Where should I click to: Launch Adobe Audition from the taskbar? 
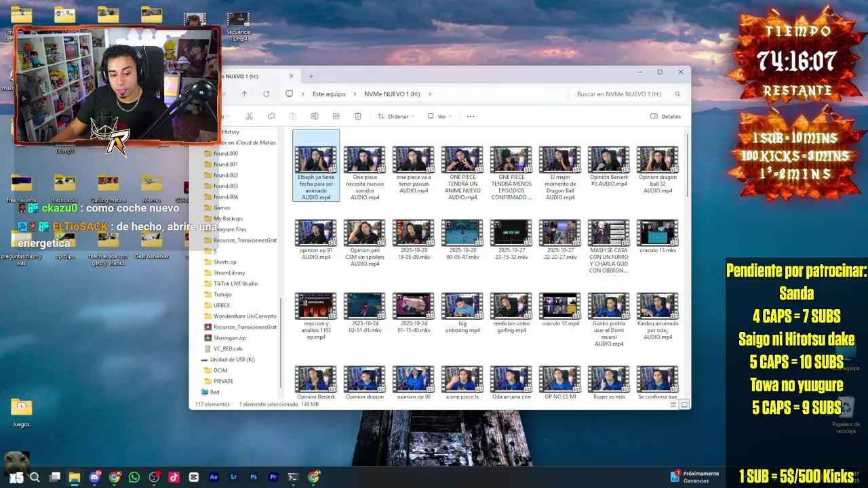coord(214,477)
